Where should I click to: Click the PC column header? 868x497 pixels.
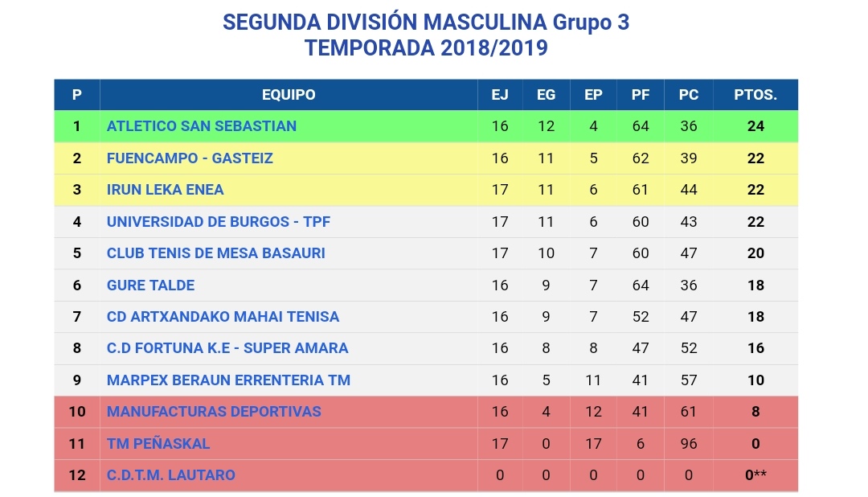689,95
